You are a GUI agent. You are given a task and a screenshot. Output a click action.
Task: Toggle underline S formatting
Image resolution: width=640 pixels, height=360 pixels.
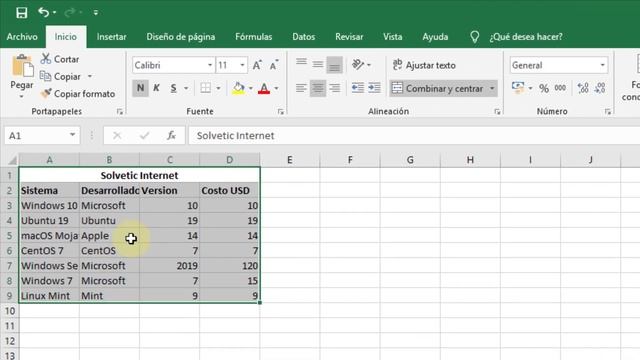tap(173, 88)
